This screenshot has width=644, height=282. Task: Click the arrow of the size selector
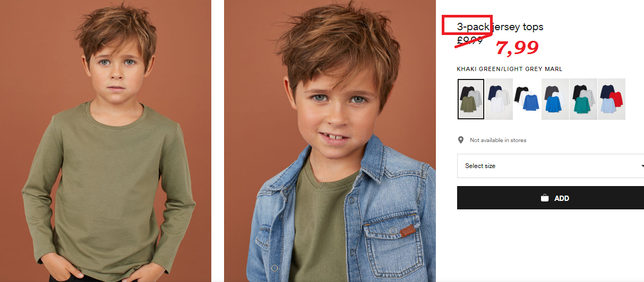(642, 166)
